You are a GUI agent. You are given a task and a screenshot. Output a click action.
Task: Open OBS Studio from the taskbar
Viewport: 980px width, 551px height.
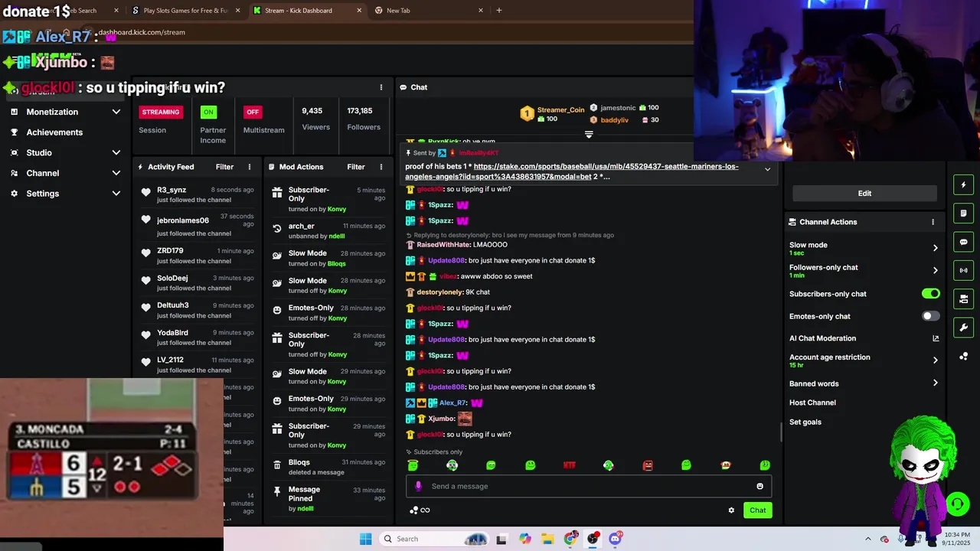[x=593, y=539]
